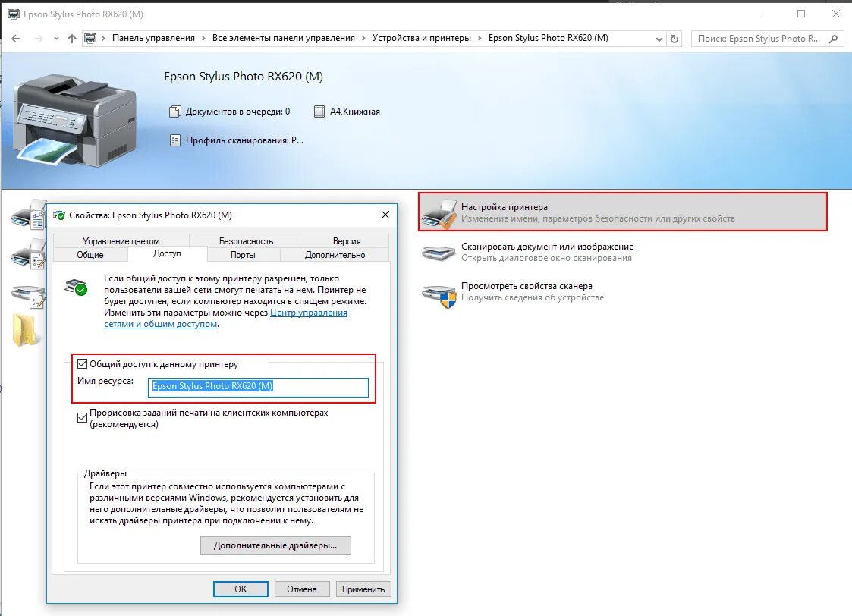Viewport: 852px width, 616px height.
Task: Switch to Управление цветом tab
Action: [121, 240]
